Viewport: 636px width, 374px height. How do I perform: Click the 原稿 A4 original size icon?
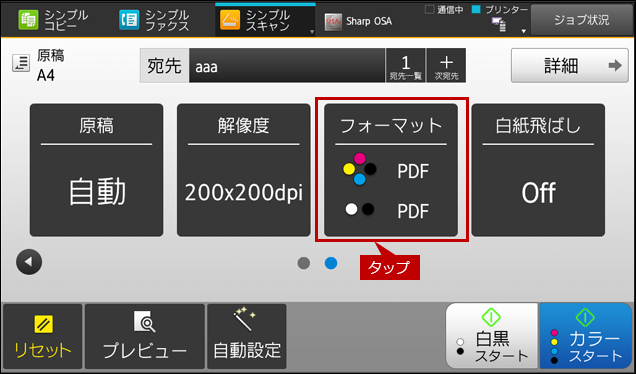(21, 63)
